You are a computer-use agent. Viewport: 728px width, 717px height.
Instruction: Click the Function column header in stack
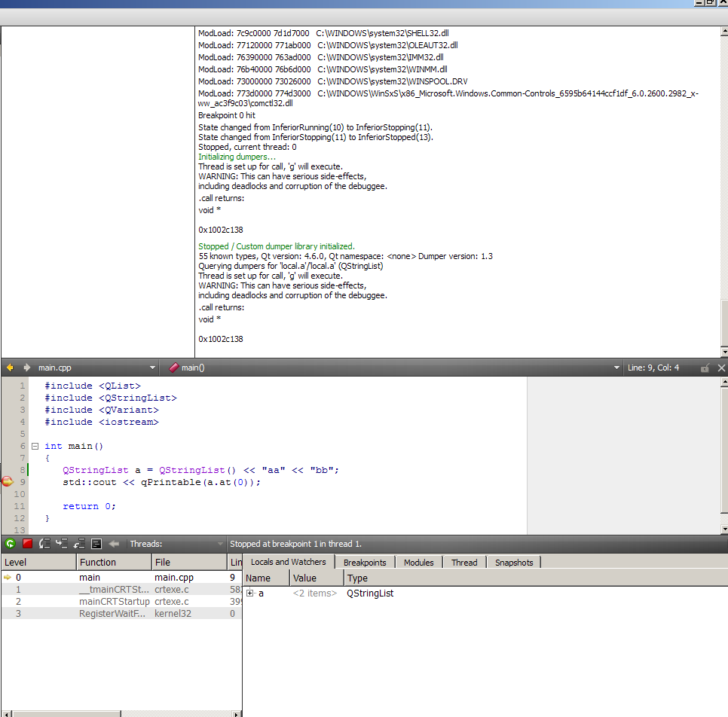click(x=115, y=562)
